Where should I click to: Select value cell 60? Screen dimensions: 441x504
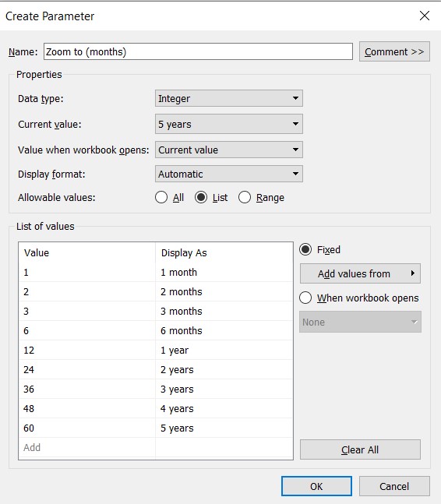pos(86,428)
